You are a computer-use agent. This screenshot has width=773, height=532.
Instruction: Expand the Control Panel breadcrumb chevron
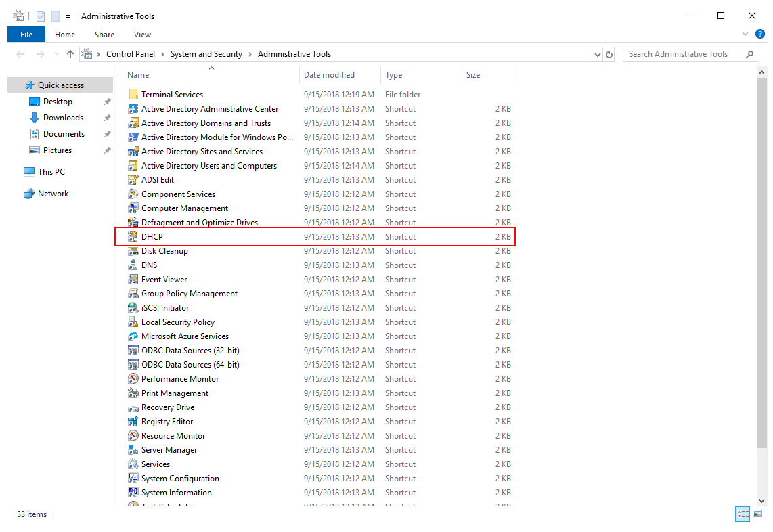click(162, 54)
